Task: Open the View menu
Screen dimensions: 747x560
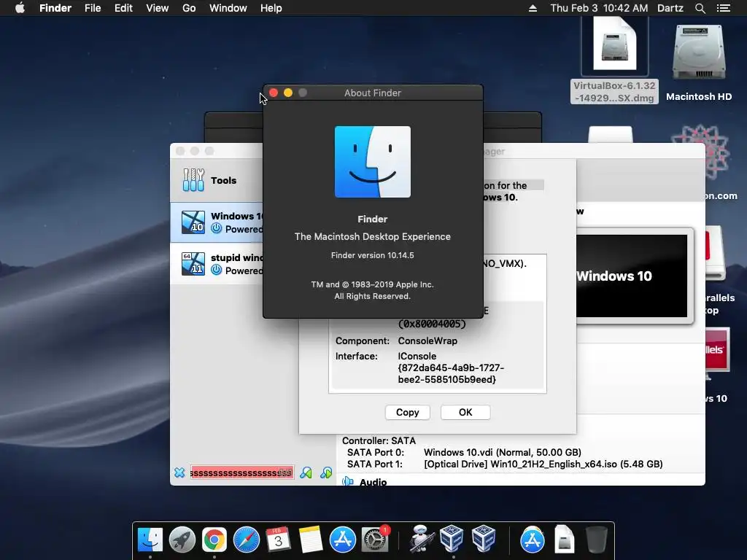Action: (158, 8)
